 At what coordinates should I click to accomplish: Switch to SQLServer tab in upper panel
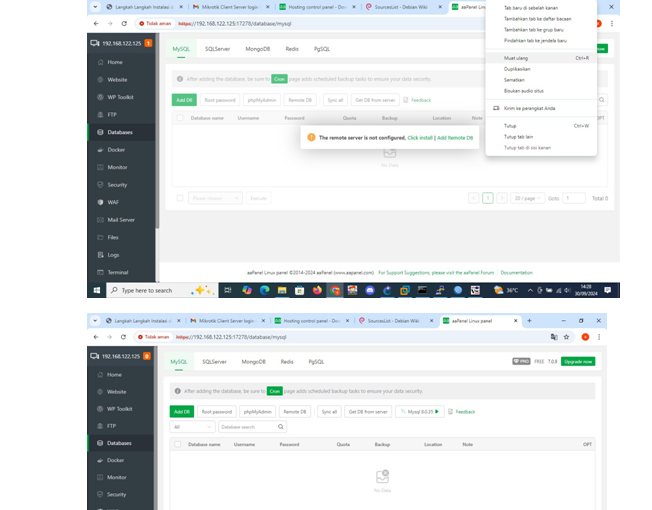pyautogui.click(x=217, y=49)
